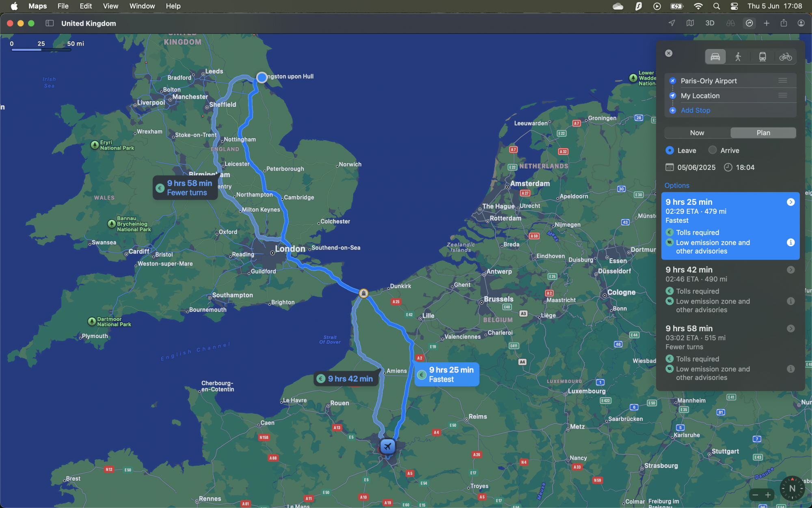Open map mode selector in toolbar
The width and height of the screenshot is (812, 508).
click(690, 23)
